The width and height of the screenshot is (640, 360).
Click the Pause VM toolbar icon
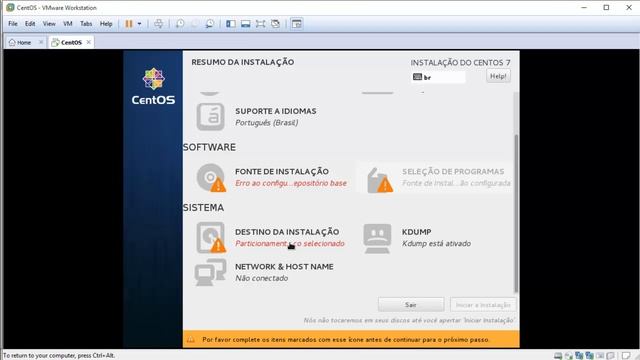pyautogui.click(x=129, y=24)
